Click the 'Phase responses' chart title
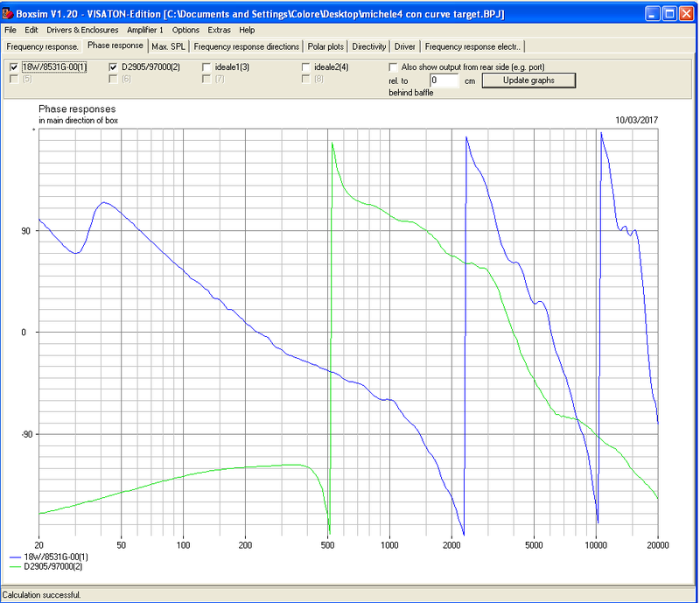 pos(77,109)
